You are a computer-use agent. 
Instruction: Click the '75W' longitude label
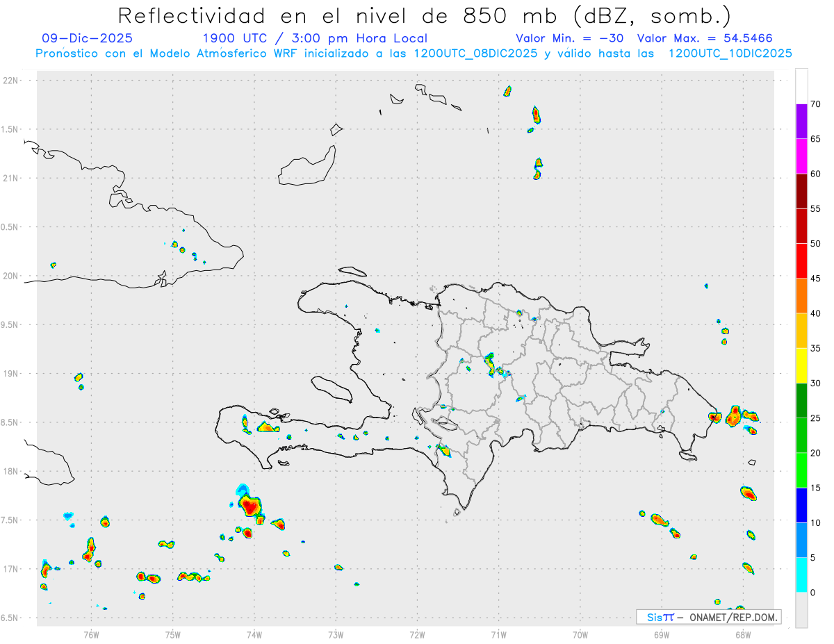173,634
